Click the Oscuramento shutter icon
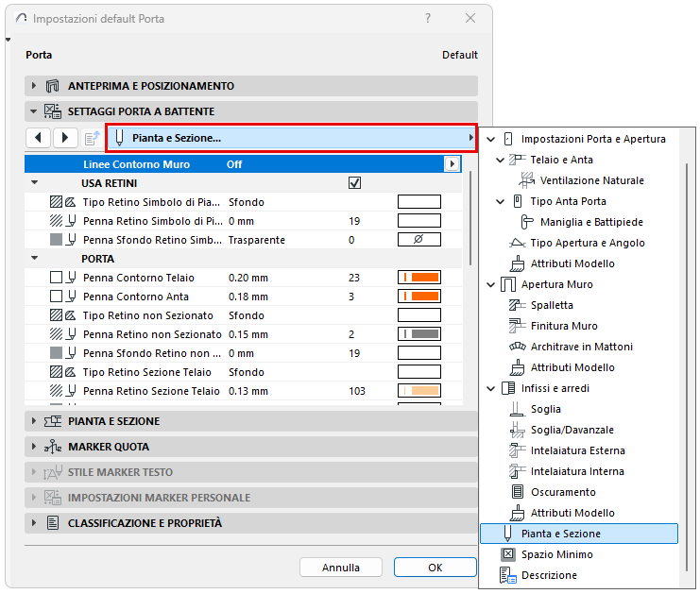The image size is (700, 594). coord(517,492)
